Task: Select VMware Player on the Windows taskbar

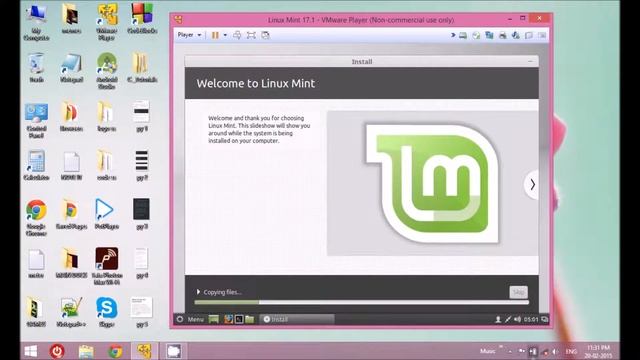Action: tap(144, 351)
